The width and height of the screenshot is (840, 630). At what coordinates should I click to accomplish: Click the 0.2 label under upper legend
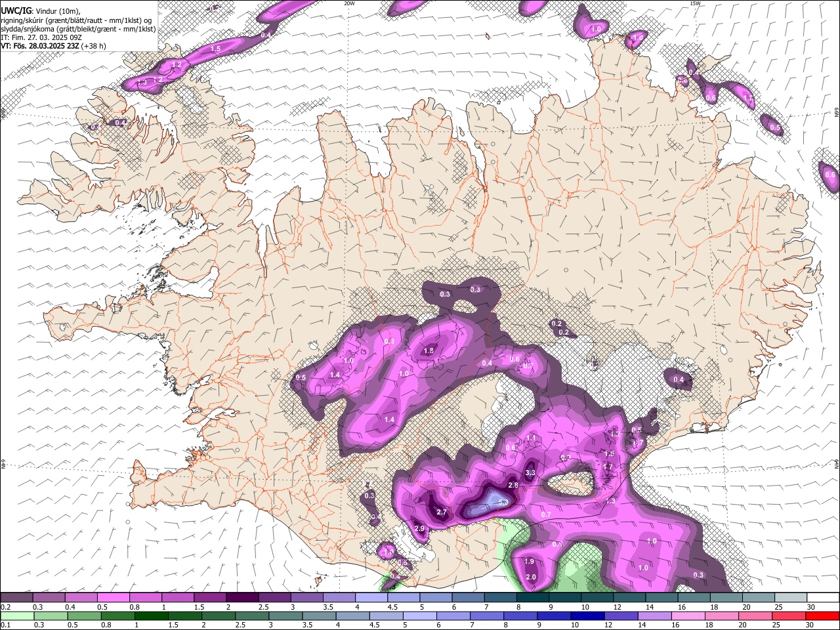pyautogui.click(x=5, y=607)
